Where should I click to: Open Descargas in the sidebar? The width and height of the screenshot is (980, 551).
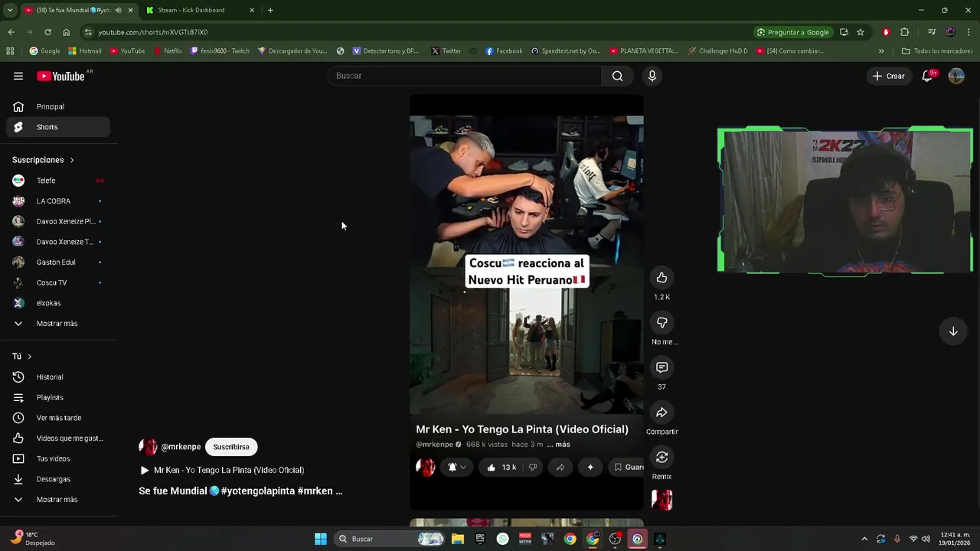point(58,479)
